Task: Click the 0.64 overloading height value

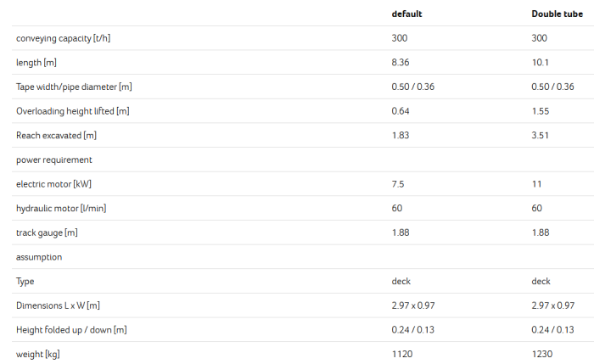Action: 401,111
